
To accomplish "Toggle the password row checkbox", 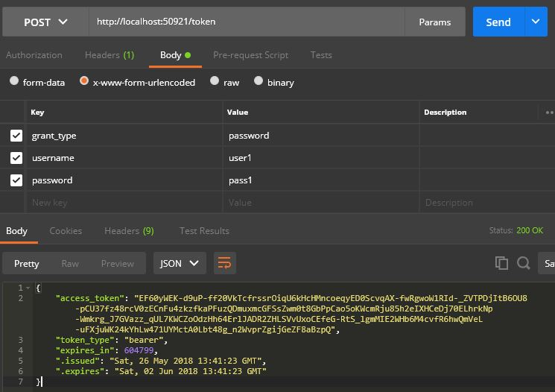I will 16,180.
